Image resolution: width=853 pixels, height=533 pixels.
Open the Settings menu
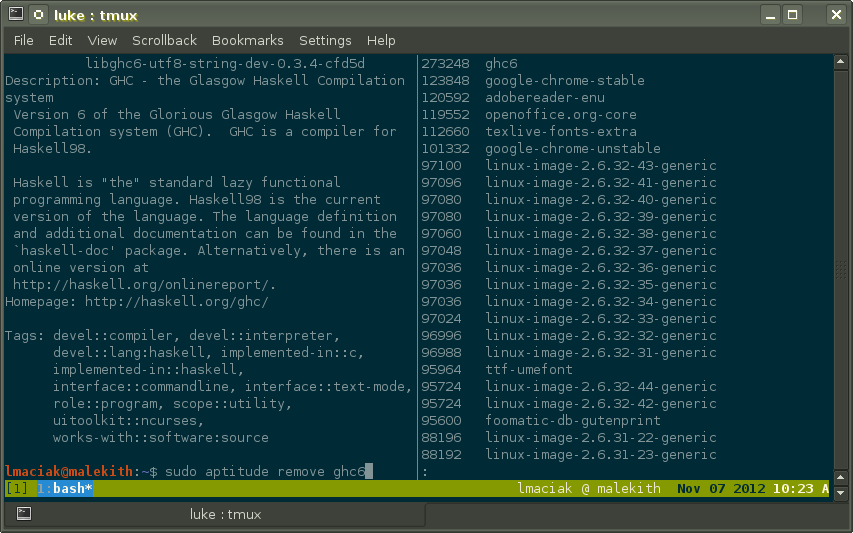[x=325, y=40]
